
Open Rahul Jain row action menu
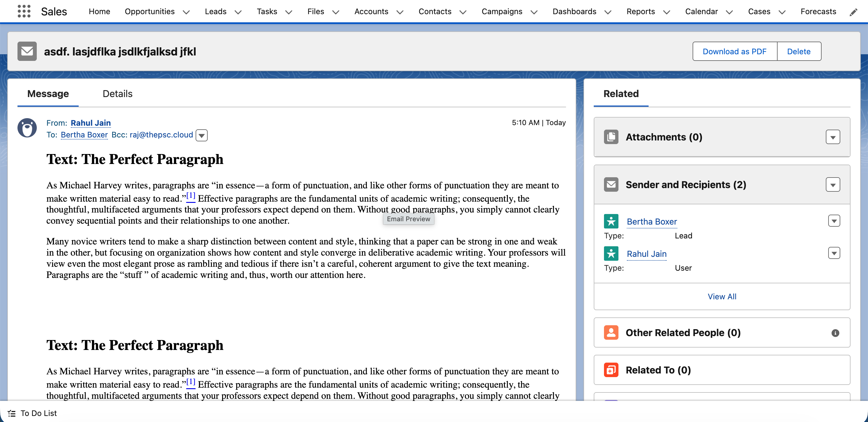tap(834, 253)
